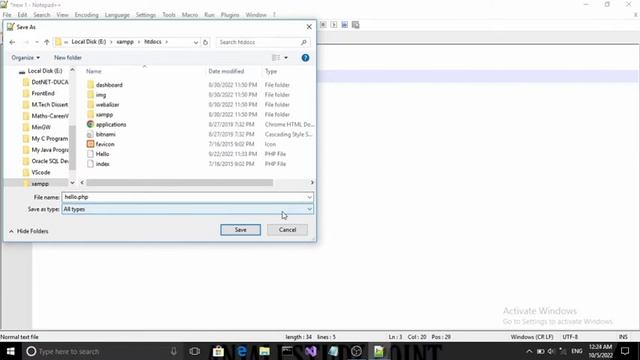
Task: Go back using the Save As back arrow
Action: [x=12, y=42]
